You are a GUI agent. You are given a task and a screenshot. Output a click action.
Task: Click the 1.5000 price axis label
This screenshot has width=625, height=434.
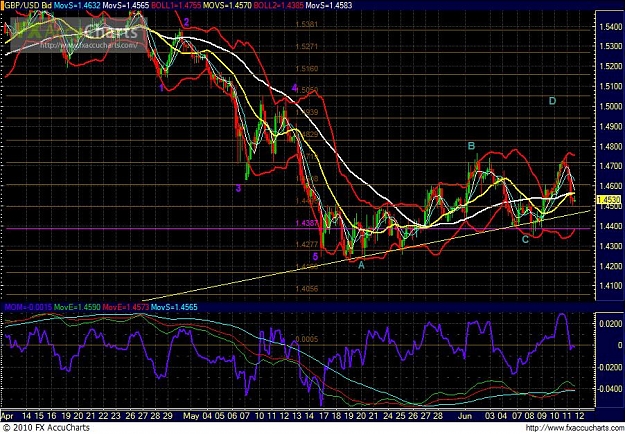coord(610,106)
